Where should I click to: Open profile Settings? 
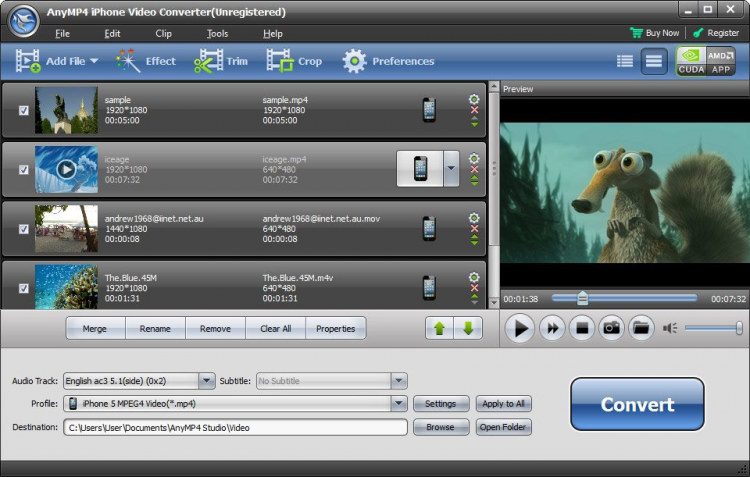tap(441, 404)
